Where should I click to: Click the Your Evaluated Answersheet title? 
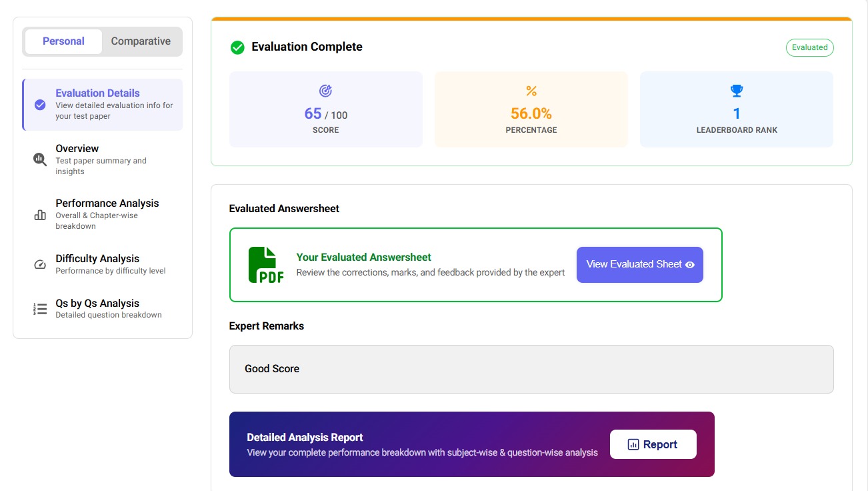364,258
